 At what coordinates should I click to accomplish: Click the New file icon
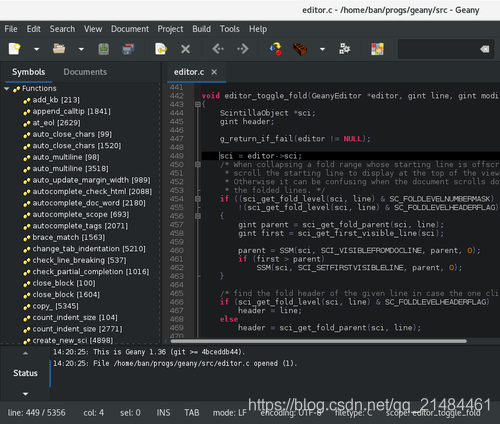pyautogui.click(x=14, y=49)
